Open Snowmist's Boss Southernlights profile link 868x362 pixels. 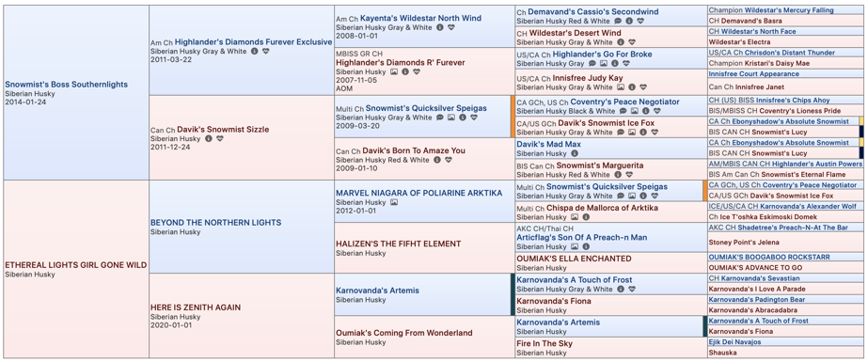pos(67,85)
